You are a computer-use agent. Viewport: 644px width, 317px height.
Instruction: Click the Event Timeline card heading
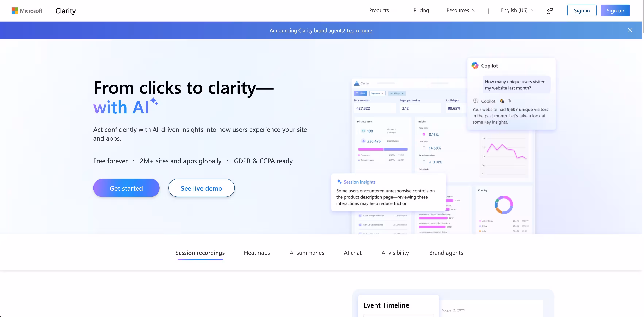coord(386,305)
